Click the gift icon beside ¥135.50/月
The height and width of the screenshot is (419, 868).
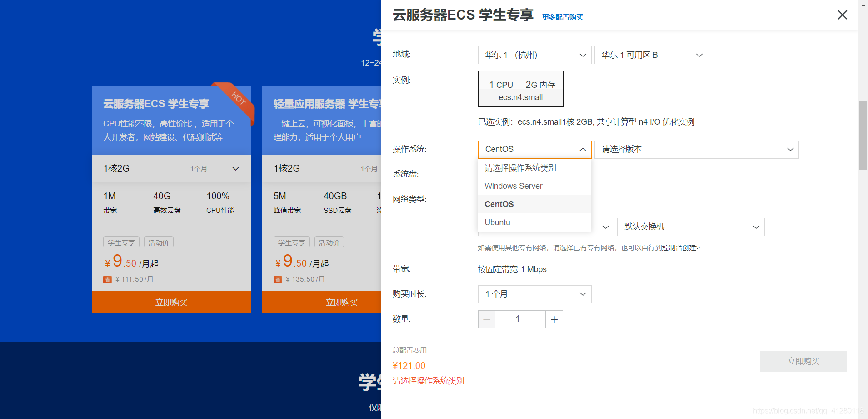[x=278, y=279]
